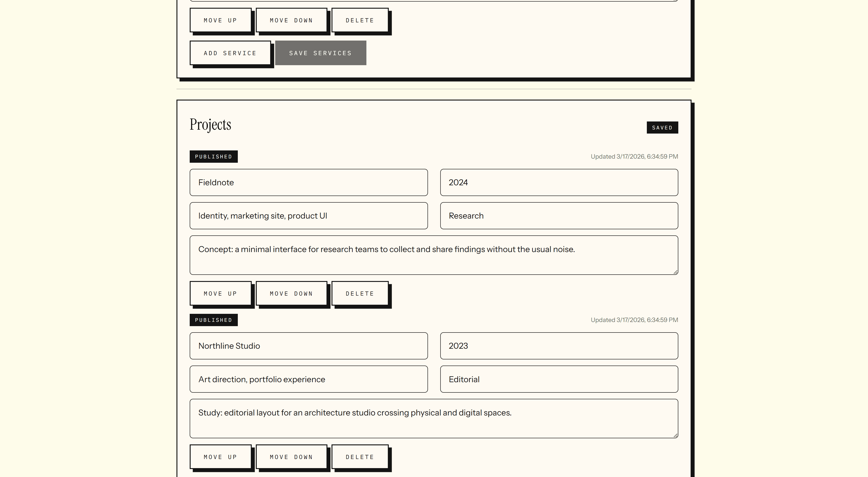This screenshot has height=477, width=868.
Task: Click Delete in the Services section
Action: click(360, 20)
